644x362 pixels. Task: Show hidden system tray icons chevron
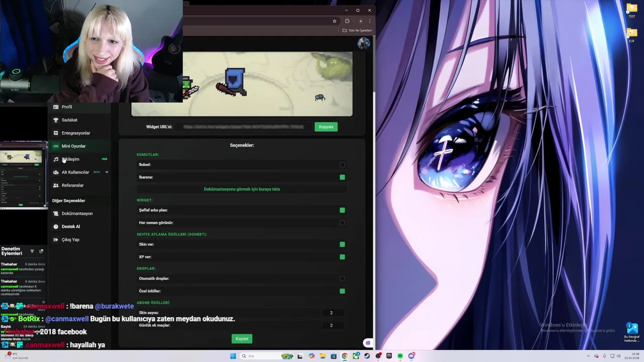tap(588, 356)
